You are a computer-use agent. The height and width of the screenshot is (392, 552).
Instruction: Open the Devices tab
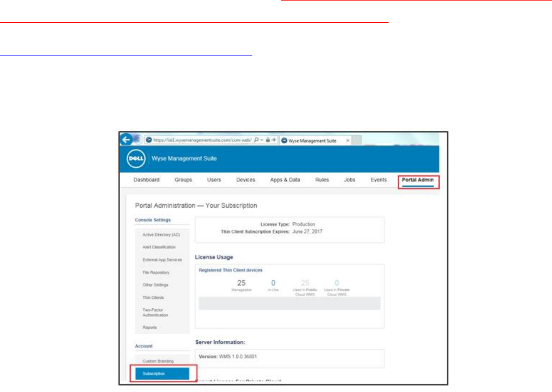[x=246, y=180]
